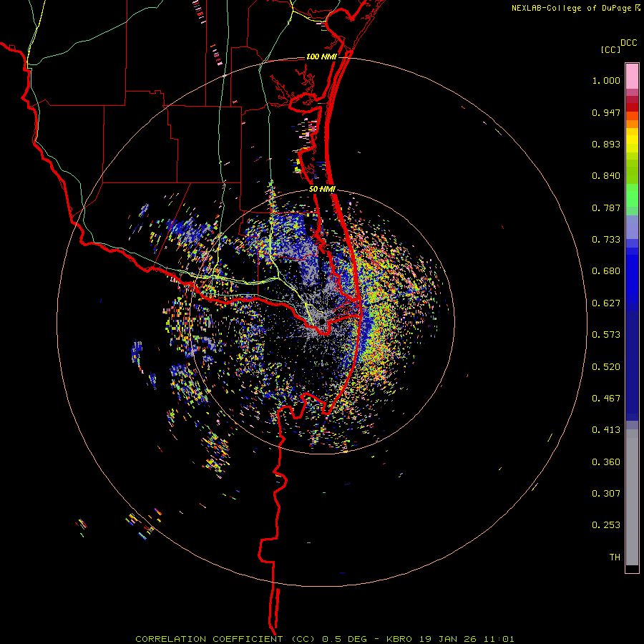Click the DCC legend title
The width and height of the screenshot is (644, 644).
click(629, 43)
